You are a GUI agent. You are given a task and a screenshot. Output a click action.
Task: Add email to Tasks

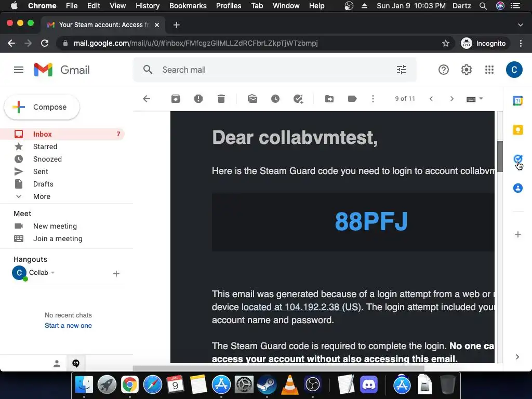(298, 99)
